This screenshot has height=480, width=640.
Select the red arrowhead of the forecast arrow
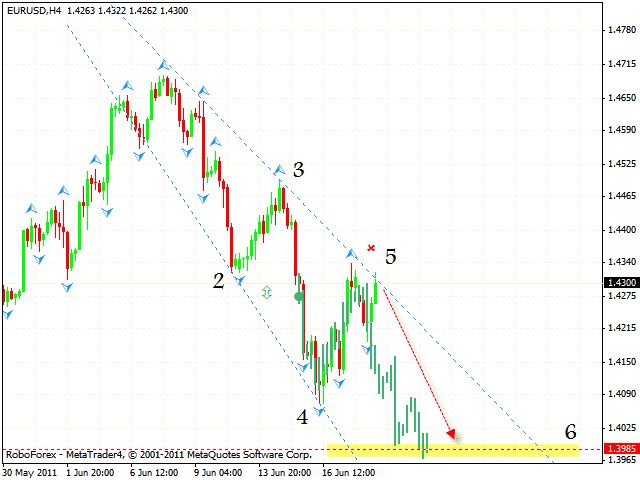pyautogui.click(x=452, y=434)
